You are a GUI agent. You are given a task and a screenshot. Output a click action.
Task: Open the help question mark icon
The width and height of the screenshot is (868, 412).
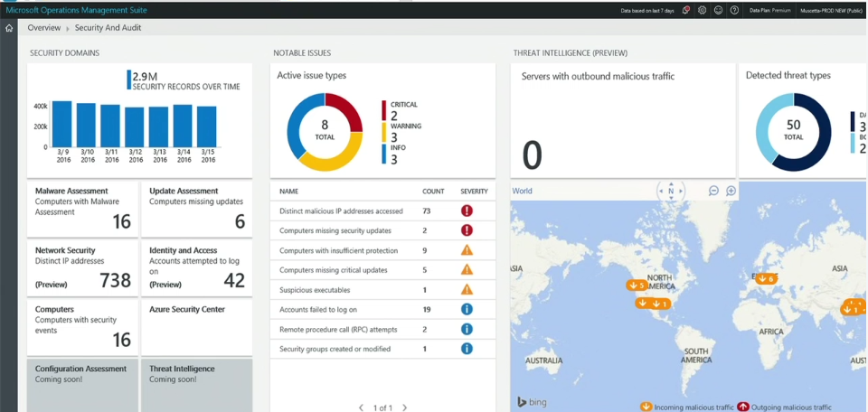[x=734, y=10]
